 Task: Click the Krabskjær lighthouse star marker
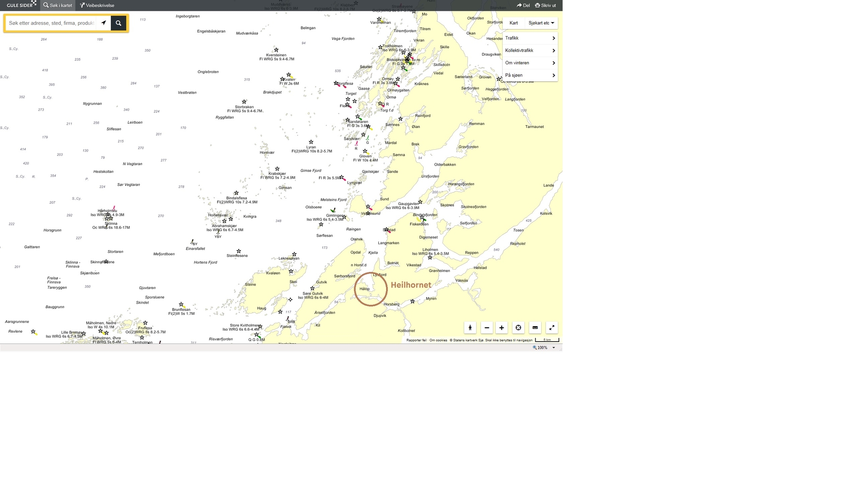277,169
